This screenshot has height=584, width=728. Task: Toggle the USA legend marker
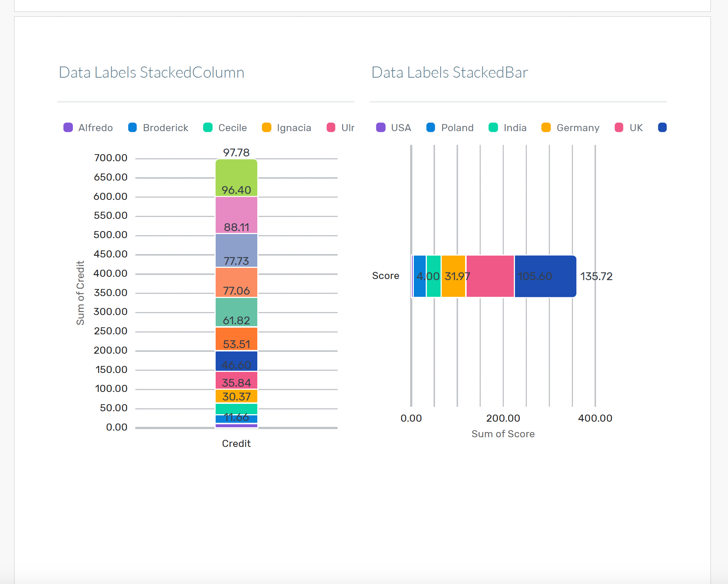[381, 128]
